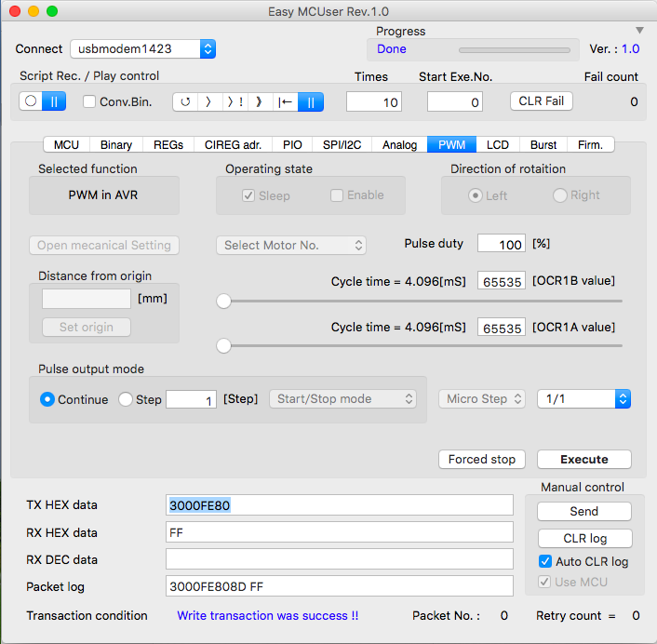
Task: Click the RX HEX data field
Action: [x=340, y=532]
